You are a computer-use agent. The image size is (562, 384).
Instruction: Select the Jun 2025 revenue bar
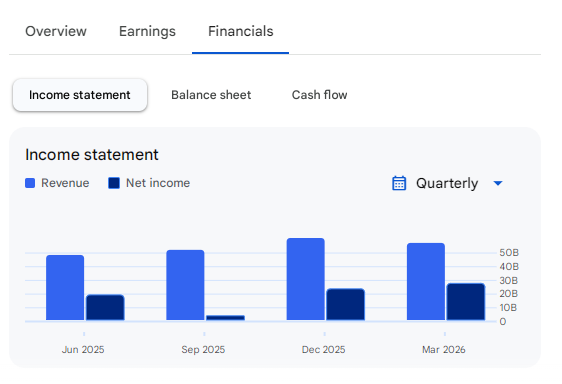coord(65,288)
